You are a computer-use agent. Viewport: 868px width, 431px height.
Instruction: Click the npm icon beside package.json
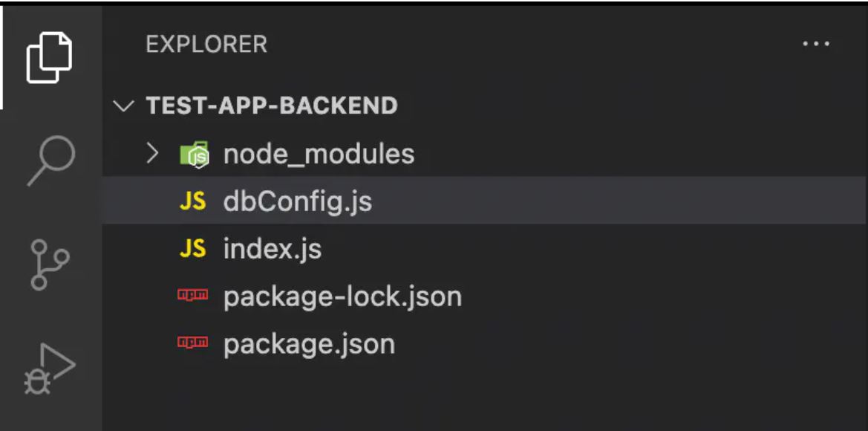192,343
